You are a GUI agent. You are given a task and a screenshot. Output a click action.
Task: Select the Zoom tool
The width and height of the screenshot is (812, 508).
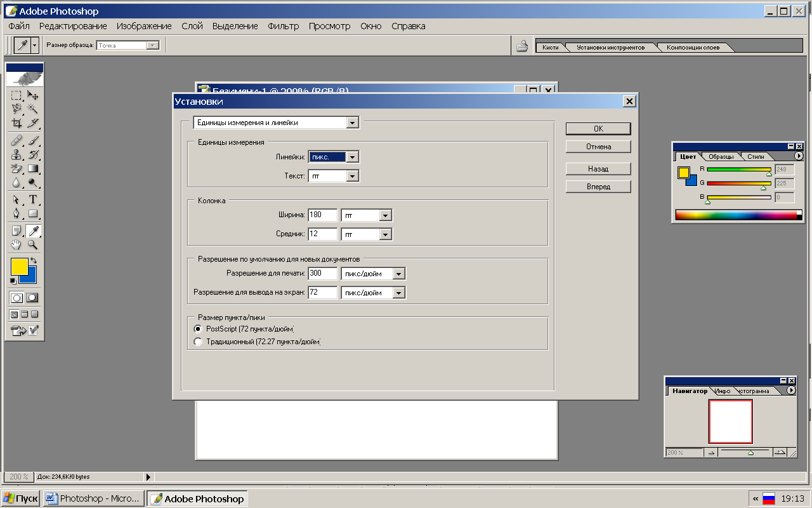click(x=33, y=244)
